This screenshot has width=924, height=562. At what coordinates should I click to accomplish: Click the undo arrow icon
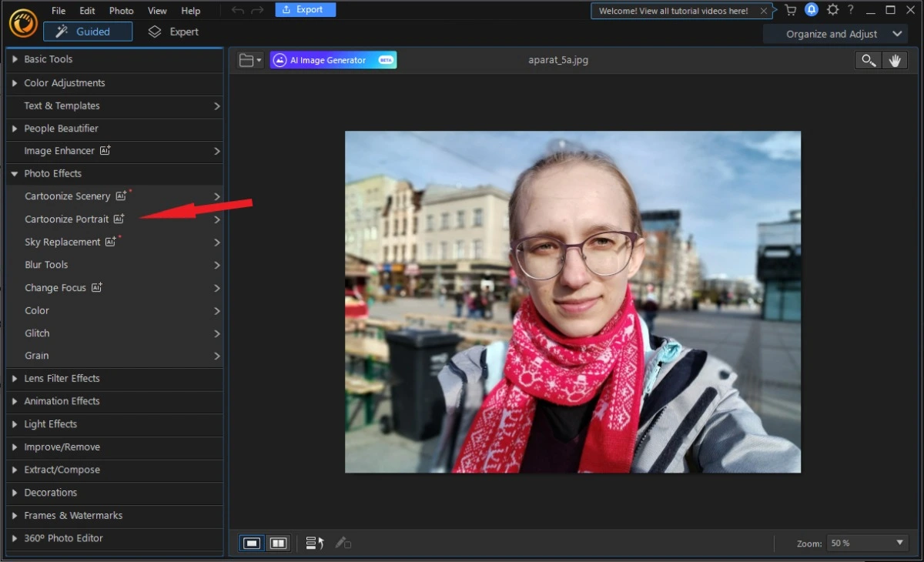point(238,10)
